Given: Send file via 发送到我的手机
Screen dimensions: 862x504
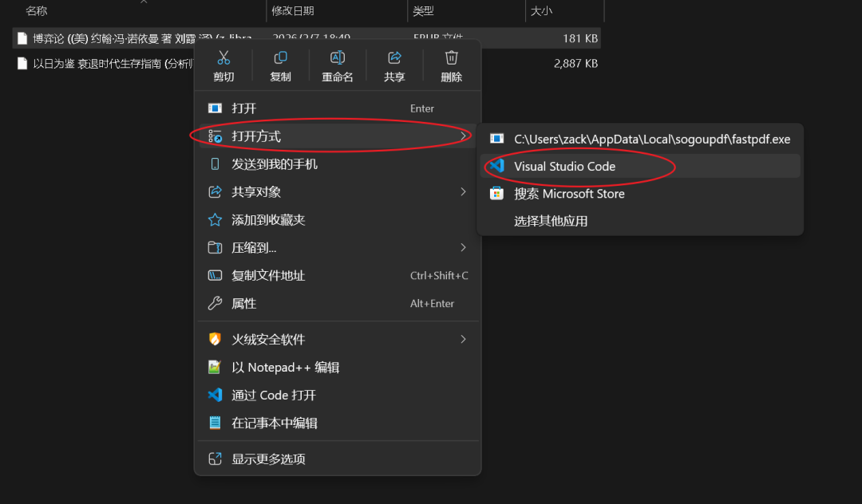Looking at the screenshot, I should (275, 164).
